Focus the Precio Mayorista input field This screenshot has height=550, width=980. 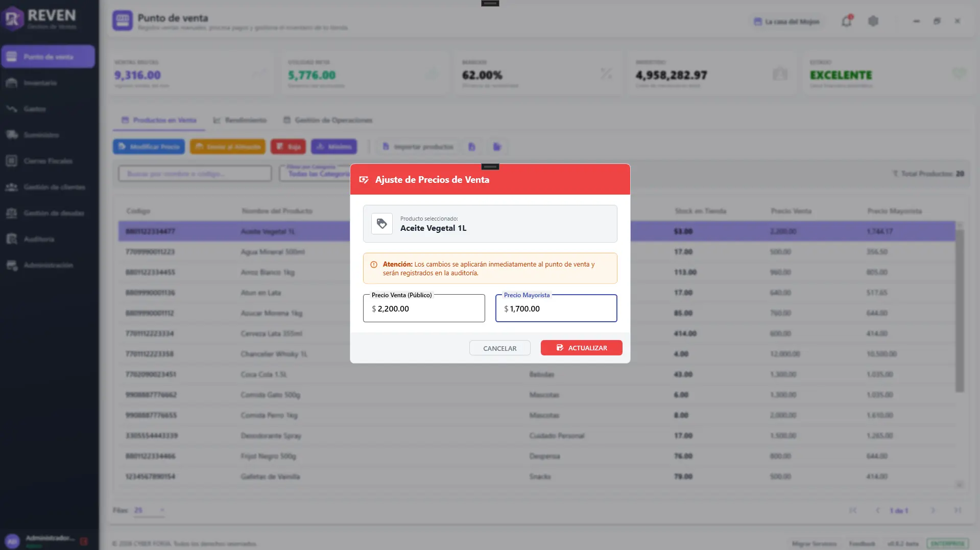pos(556,308)
